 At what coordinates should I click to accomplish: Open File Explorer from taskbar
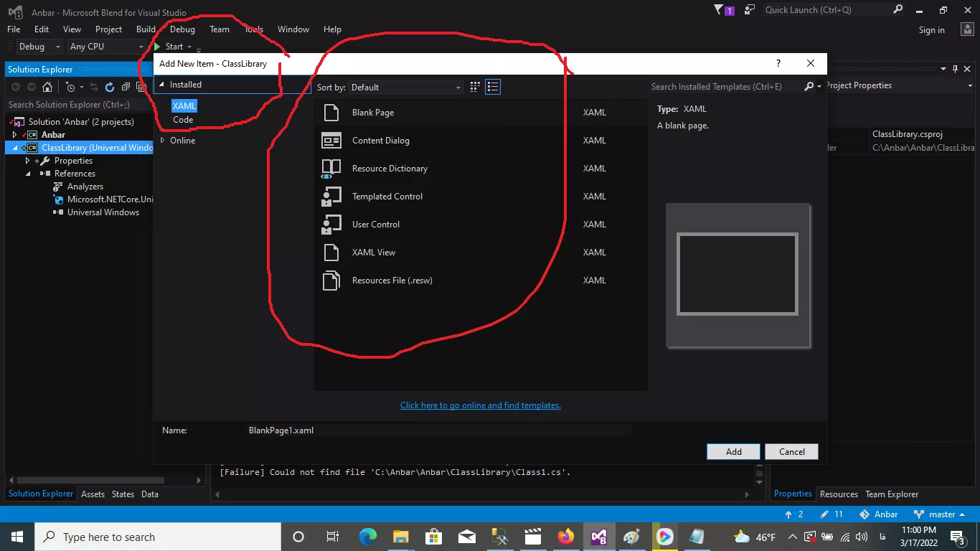point(401,537)
